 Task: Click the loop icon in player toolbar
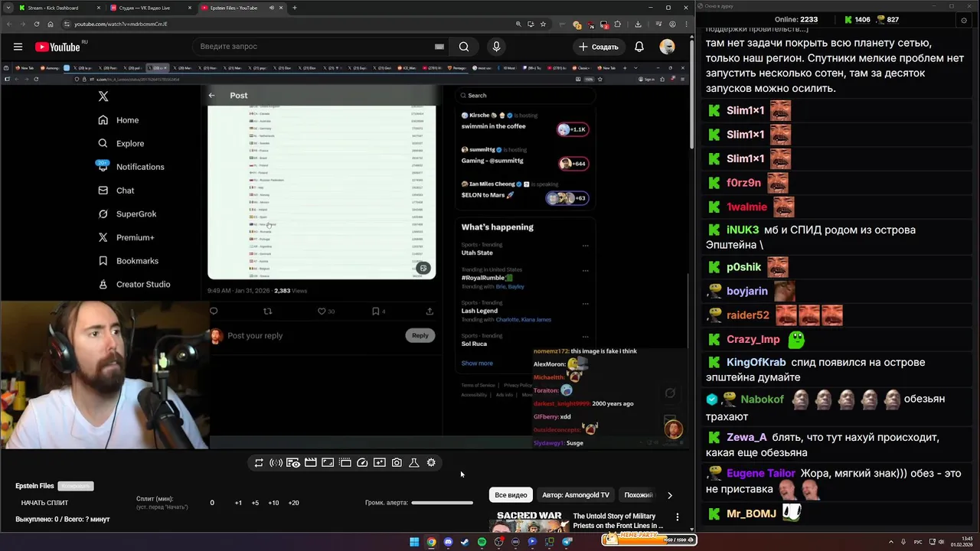[x=259, y=463]
